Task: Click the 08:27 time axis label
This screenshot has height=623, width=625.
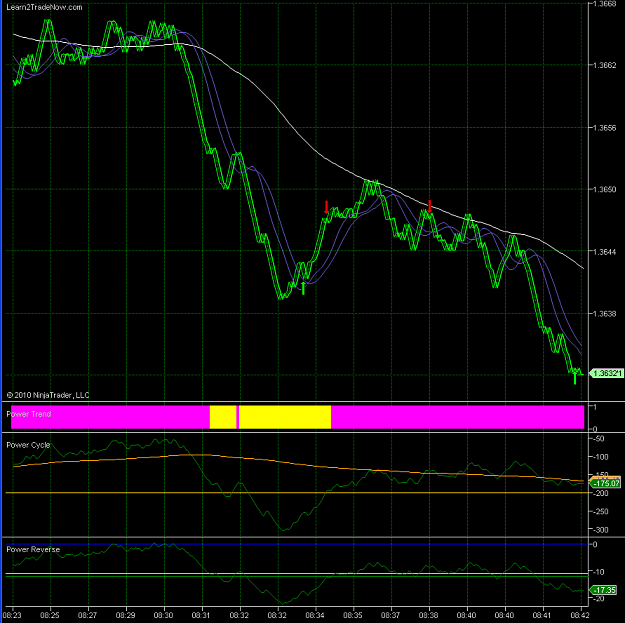Action: 88,615
